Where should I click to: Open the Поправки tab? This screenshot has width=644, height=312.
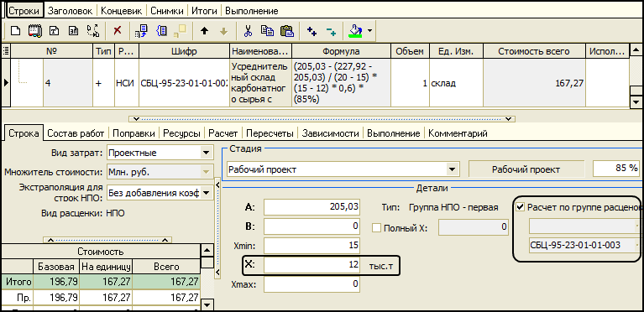[x=134, y=133]
